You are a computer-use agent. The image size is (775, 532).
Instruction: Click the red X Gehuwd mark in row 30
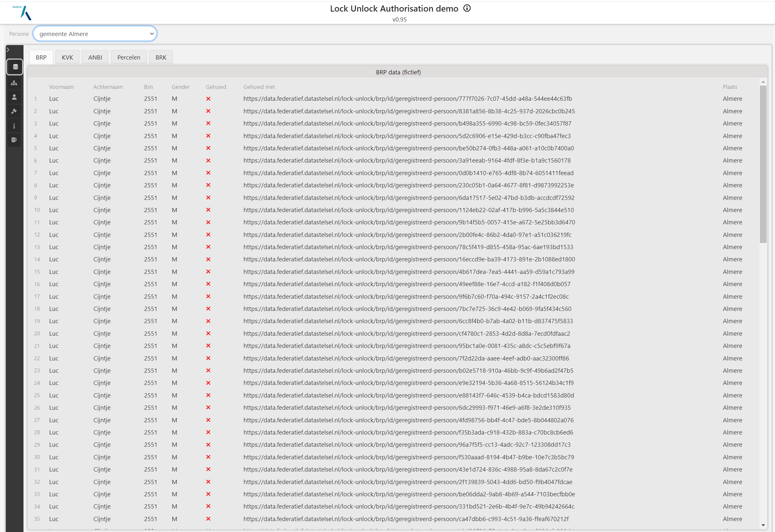pos(208,457)
